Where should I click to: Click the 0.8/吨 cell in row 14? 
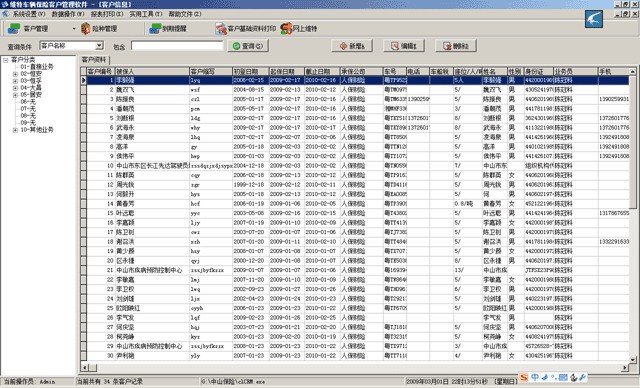(467, 204)
